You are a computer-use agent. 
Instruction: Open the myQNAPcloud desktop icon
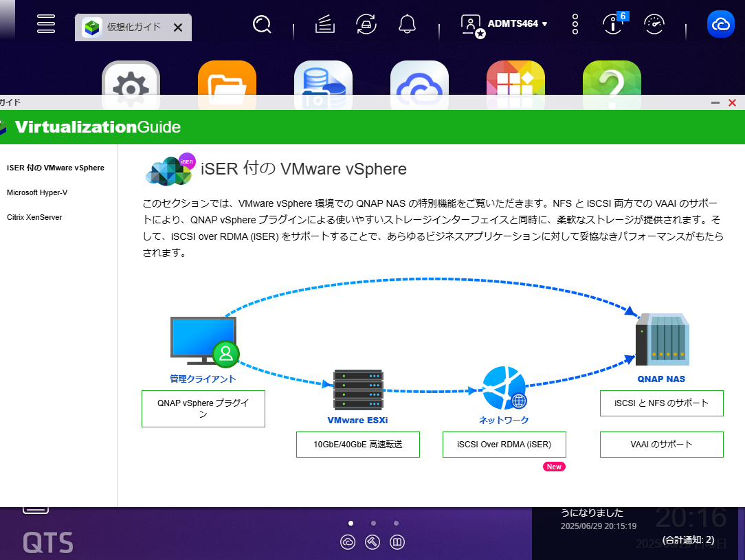[419, 85]
